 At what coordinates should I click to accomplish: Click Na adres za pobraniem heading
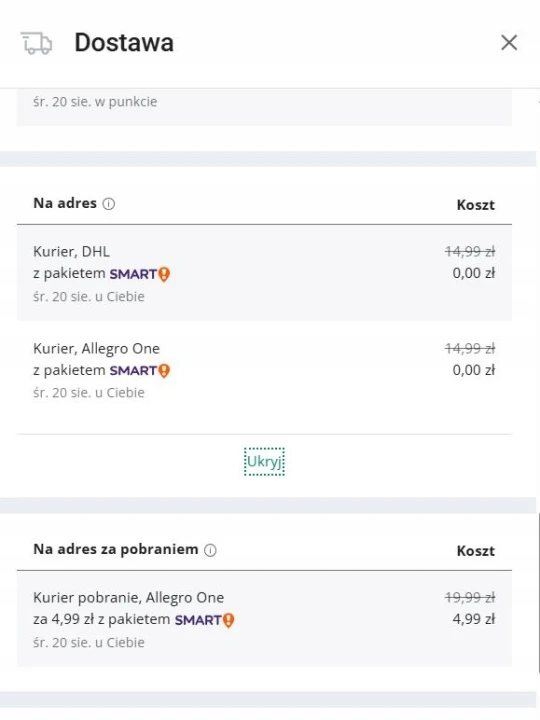116,549
